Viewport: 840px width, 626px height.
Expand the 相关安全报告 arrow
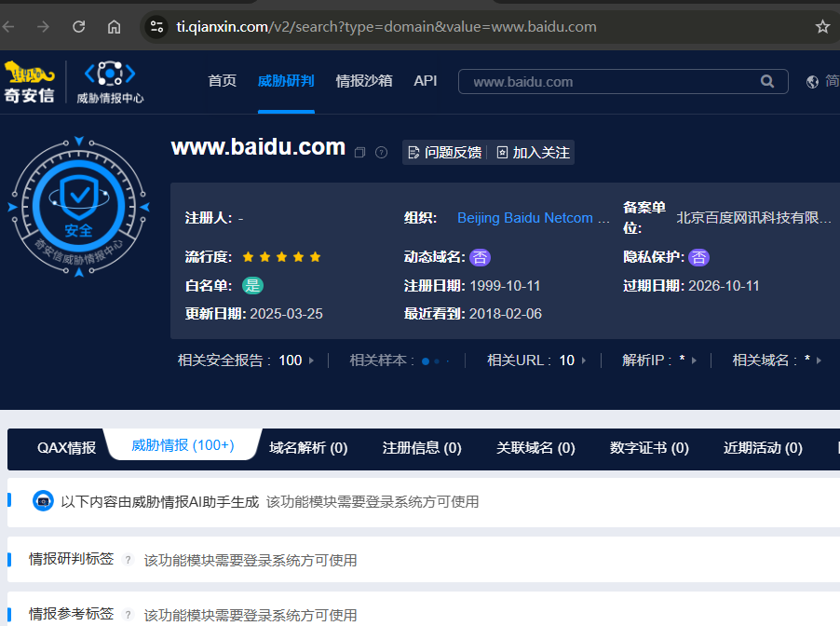pyautogui.click(x=311, y=361)
